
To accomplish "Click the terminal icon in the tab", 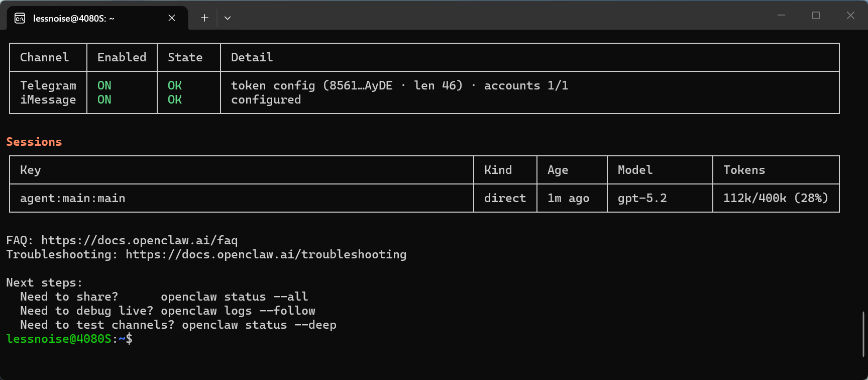I will [x=20, y=19].
